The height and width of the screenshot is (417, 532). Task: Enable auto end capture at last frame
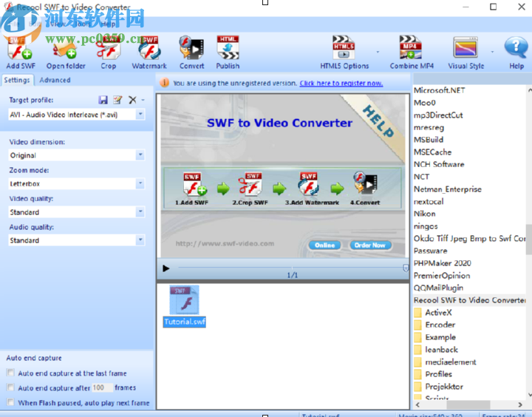click(x=10, y=373)
